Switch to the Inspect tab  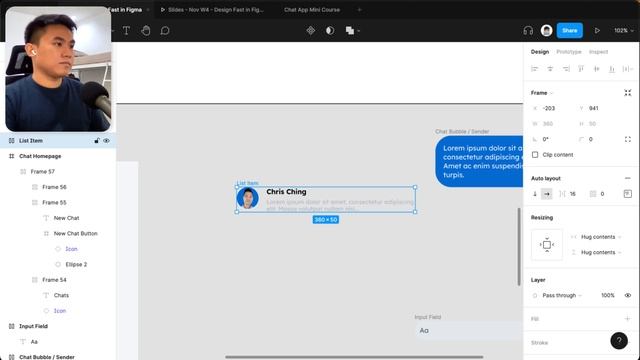click(598, 52)
